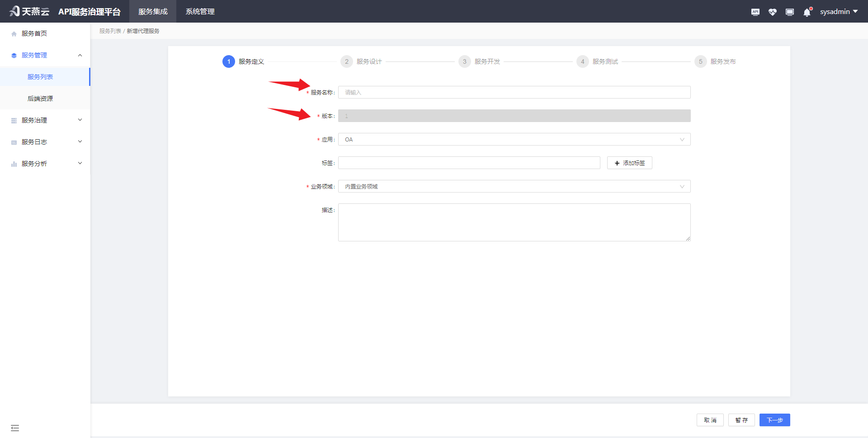Open 服务分析 via its chart icon
This screenshot has width=868, height=438.
click(x=14, y=163)
